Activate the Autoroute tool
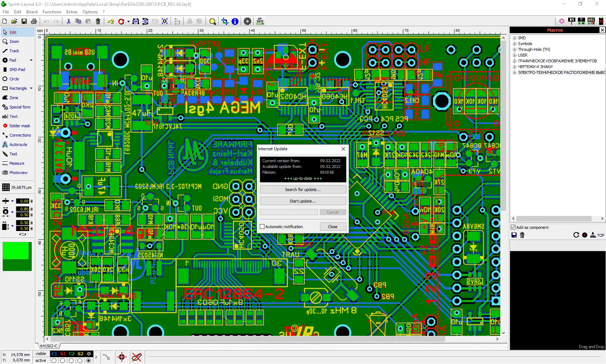This screenshot has width=606, height=364. pos(18,145)
